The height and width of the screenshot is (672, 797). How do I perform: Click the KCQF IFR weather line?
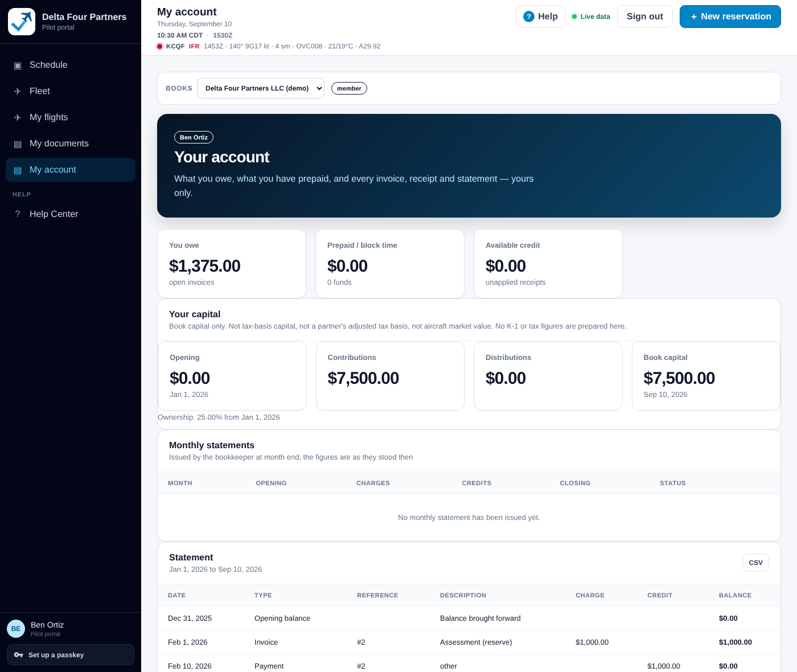(x=269, y=46)
